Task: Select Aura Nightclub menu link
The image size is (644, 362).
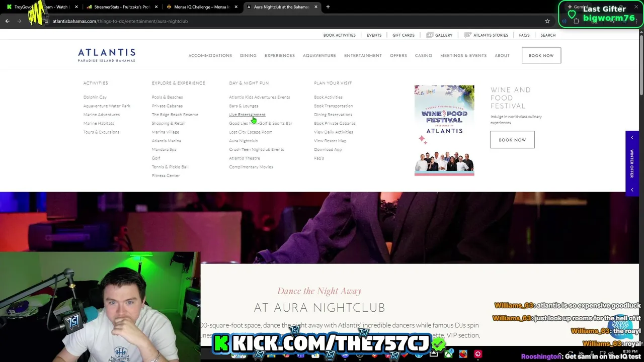Action: coord(244,141)
